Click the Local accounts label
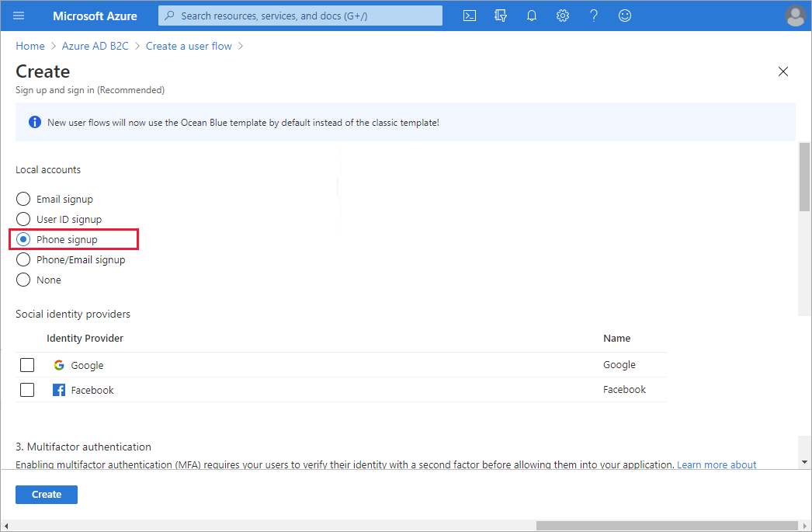 coord(48,170)
